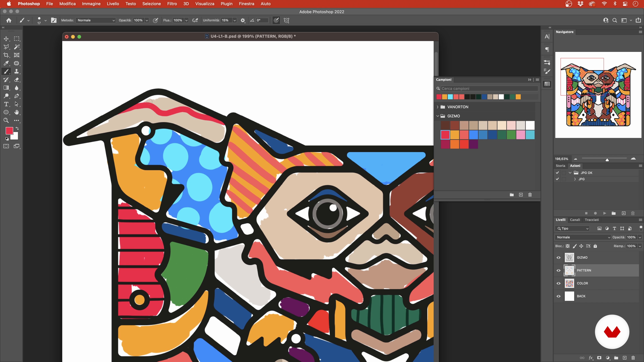Toggle pressure for size button

(276, 20)
